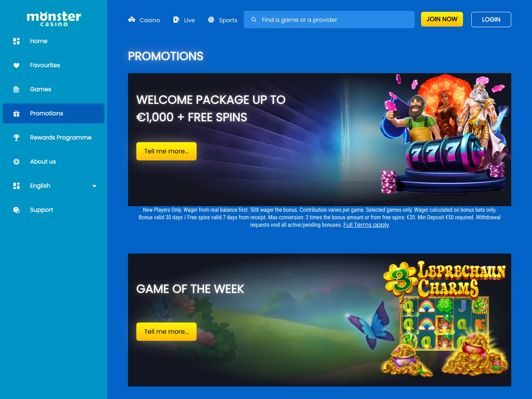The image size is (532, 399).
Task: Expand the English language dropdown arrow
Action: pos(94,186)
